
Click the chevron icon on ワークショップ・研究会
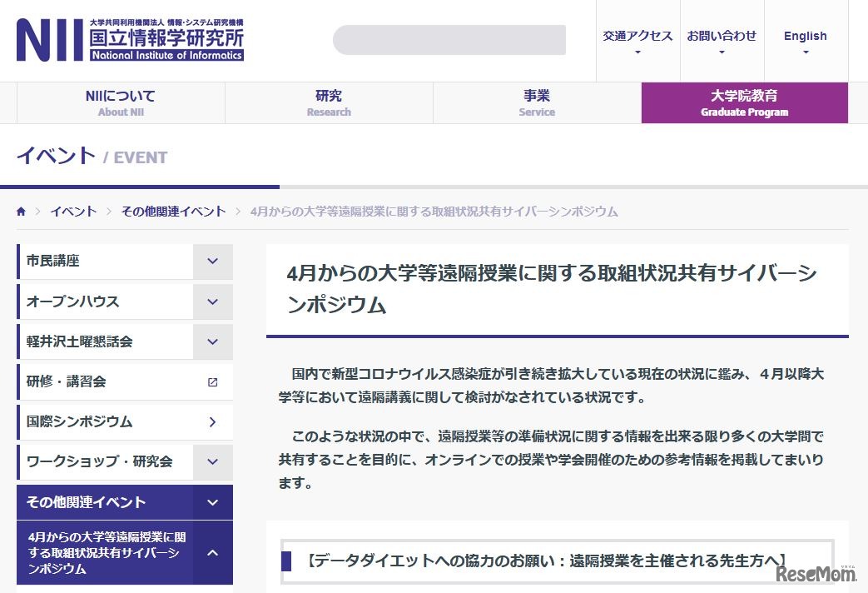[x=213, y=461]
